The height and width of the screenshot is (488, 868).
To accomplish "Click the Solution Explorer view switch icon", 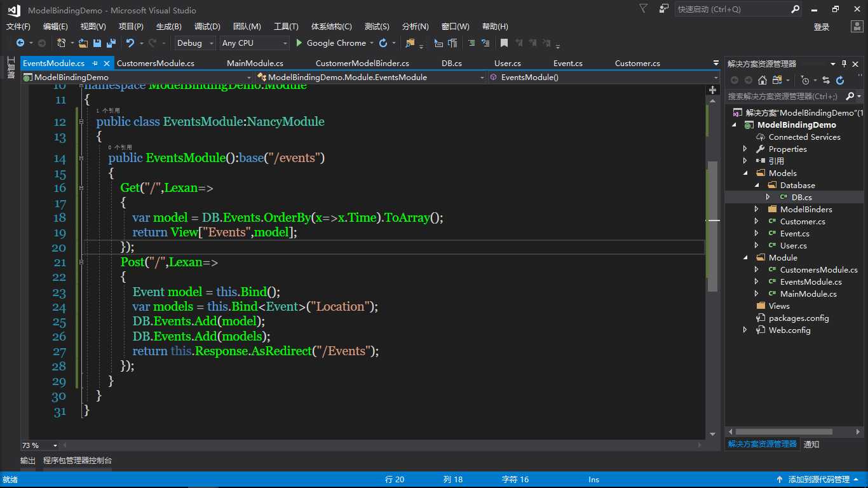I will tap(778, 80).
